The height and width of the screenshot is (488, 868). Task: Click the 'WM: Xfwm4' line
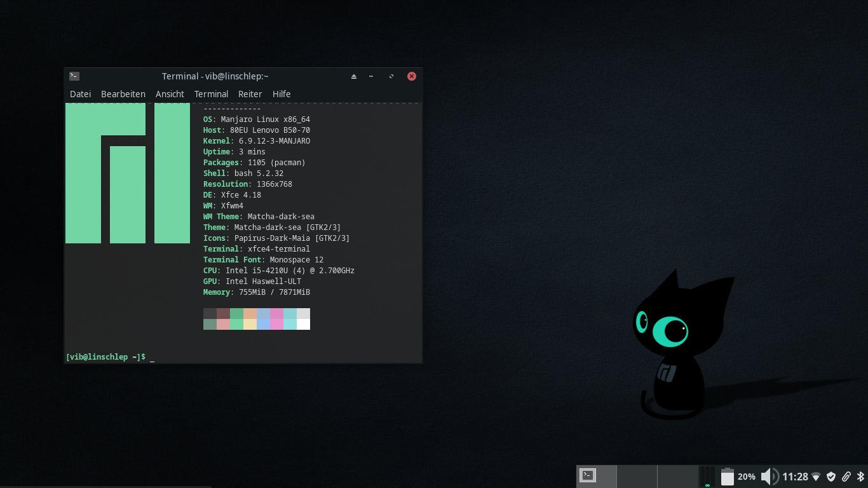[x=223, y=206]
